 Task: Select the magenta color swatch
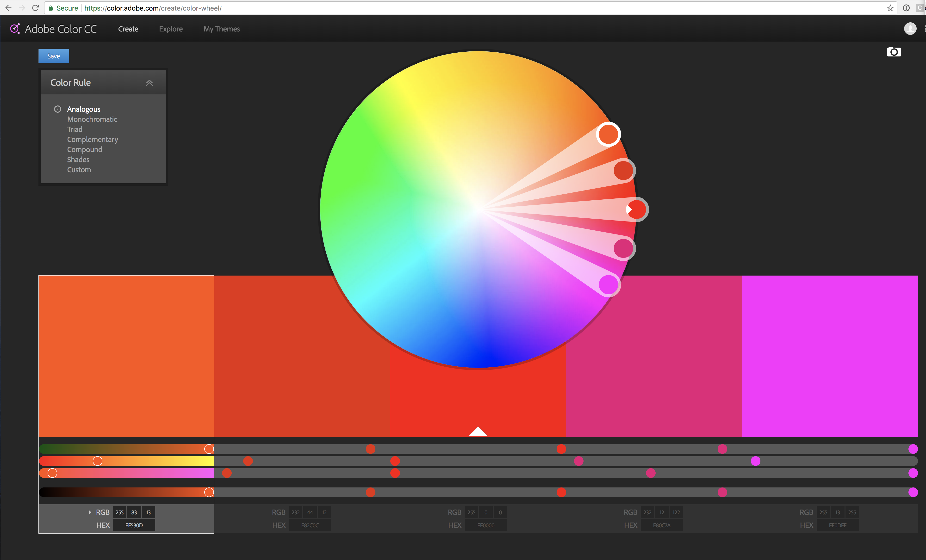830,356
